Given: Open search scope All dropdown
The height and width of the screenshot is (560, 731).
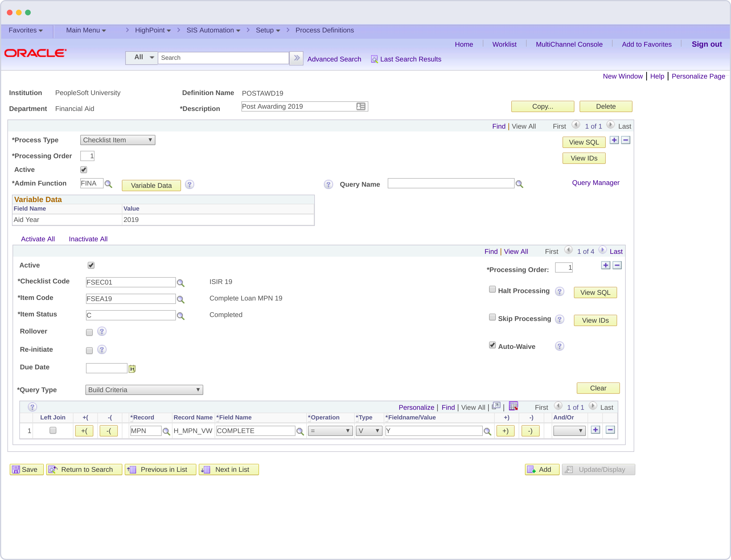Looking at the screenshot, I should [x=141, y=58].
